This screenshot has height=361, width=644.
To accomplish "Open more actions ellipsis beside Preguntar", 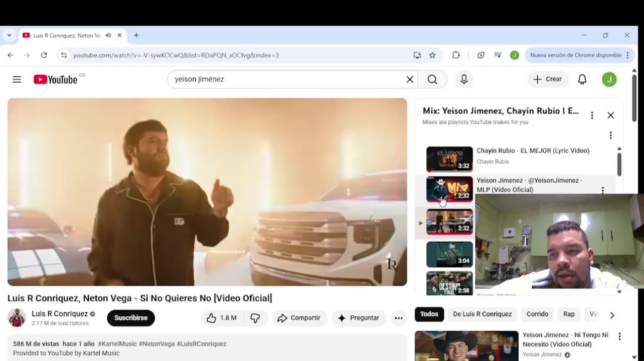I will coord(399,318).
